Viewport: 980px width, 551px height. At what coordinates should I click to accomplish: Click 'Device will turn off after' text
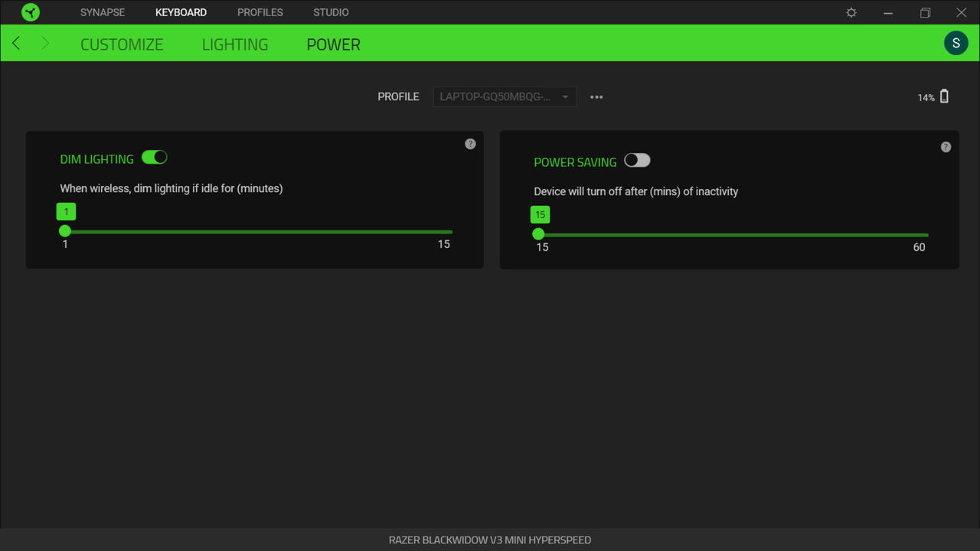[636, 191]
